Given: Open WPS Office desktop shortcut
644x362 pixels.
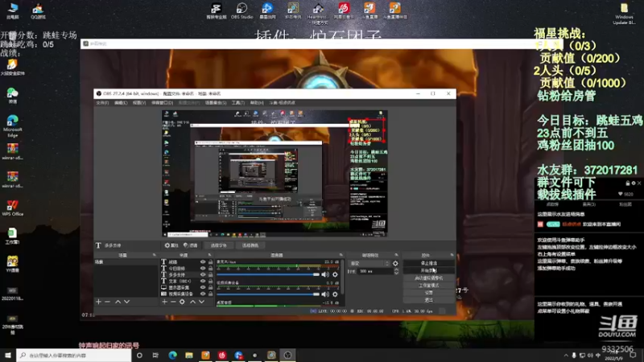Looking at the screenshot, I should pos(12,208).
